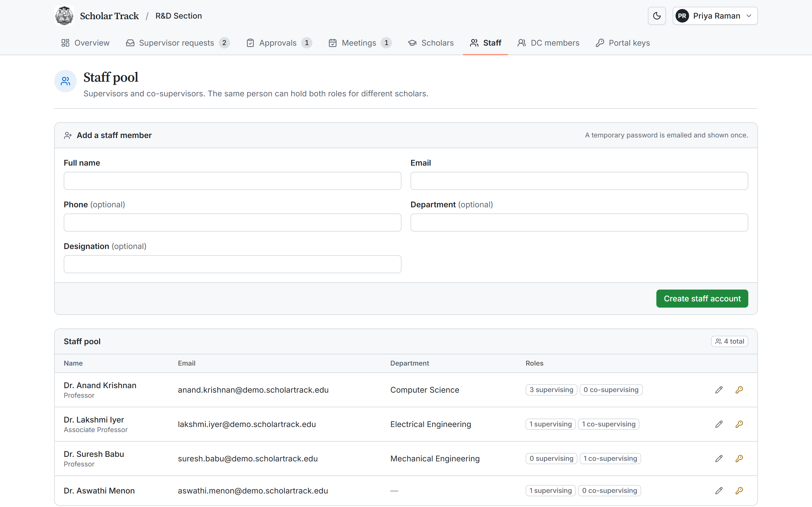Toggle dark mode moon button

[x=657, y=16]
